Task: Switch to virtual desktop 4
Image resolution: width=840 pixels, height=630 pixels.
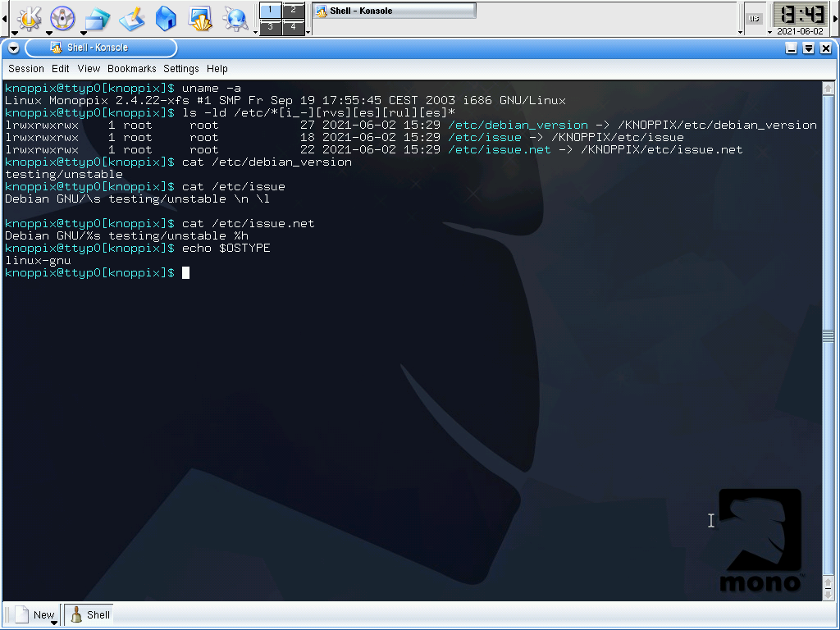Action: click(x=294, y=26)
